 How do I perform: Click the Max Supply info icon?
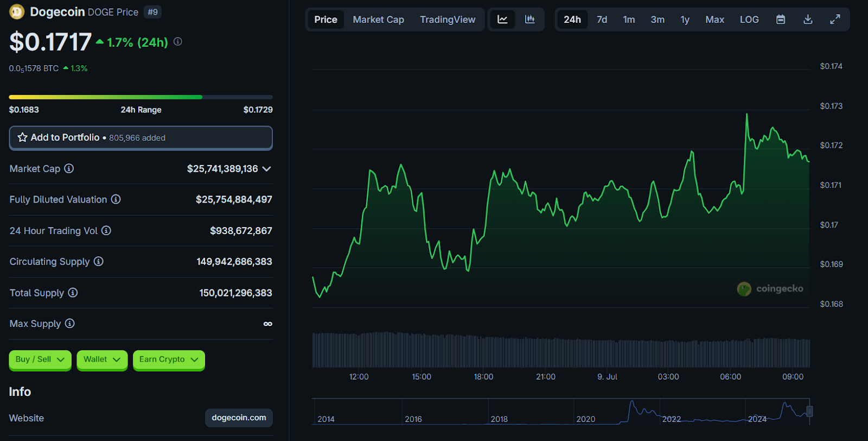pos(69,323)
